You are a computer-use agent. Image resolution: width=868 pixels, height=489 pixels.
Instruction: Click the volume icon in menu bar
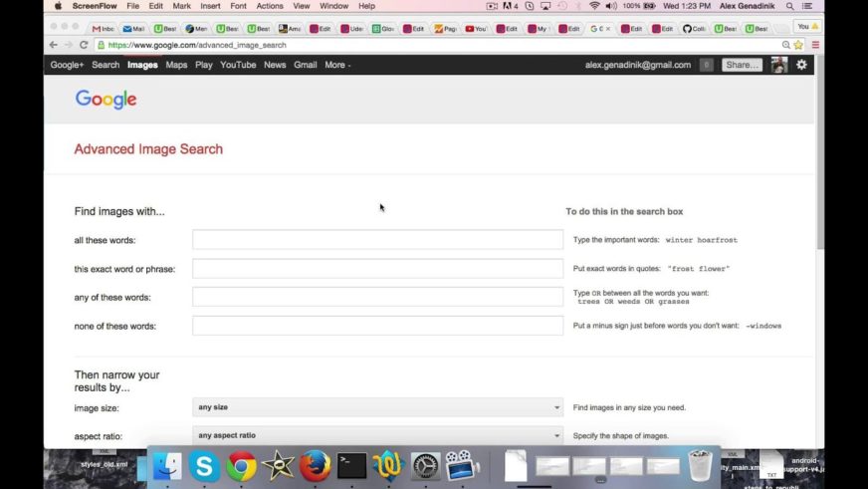[x=611, y=6]
